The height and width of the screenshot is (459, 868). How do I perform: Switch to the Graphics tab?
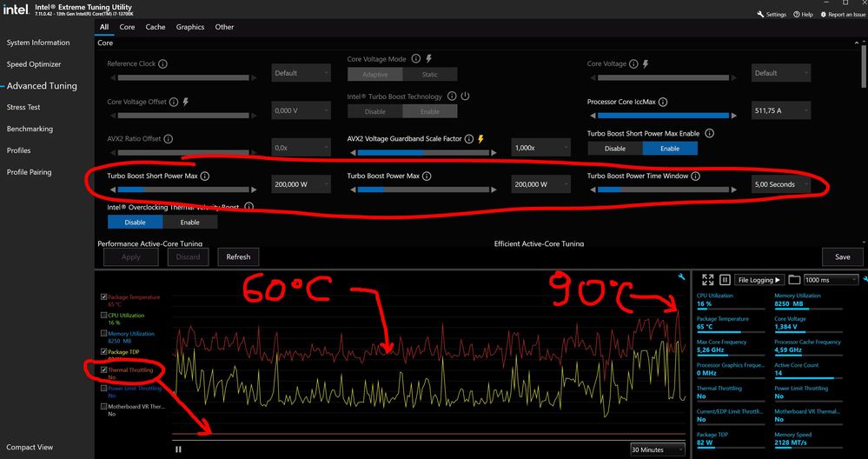[x=190, y=27]
